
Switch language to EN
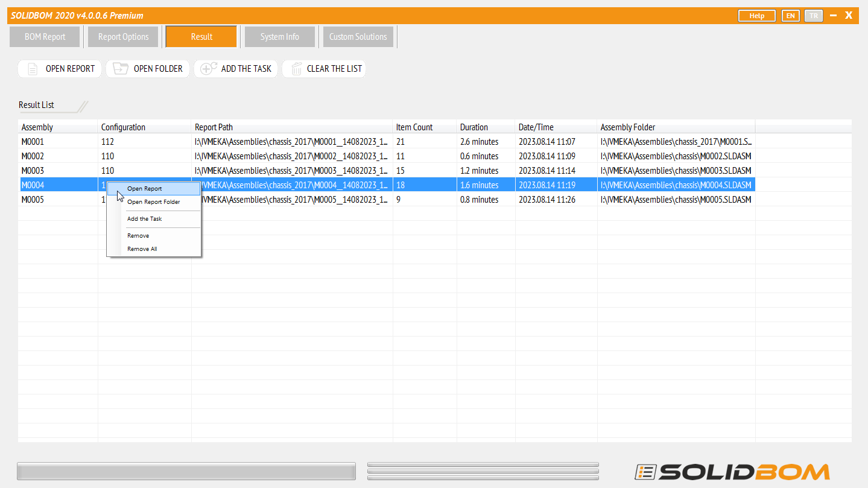click(x=790, y=16)
